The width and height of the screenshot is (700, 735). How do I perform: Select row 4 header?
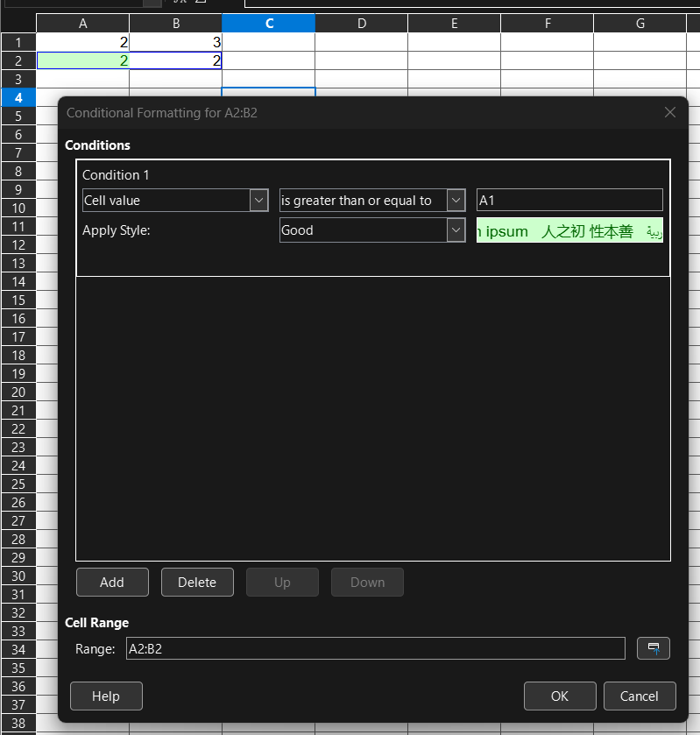[18, 97]
